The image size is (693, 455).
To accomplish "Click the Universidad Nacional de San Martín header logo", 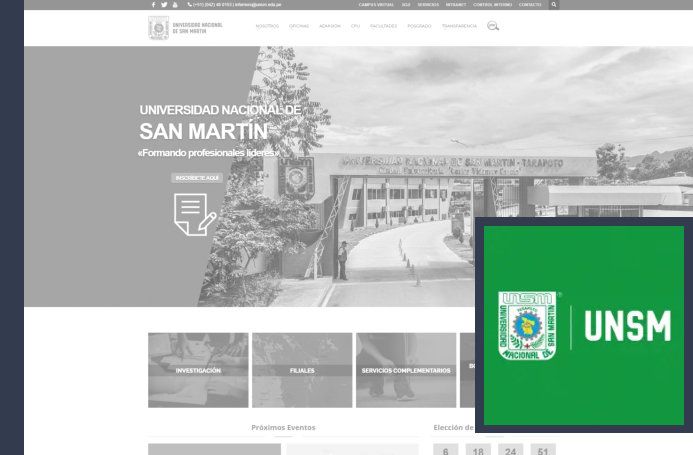I will pyautogui.click(x=186, y=28).
